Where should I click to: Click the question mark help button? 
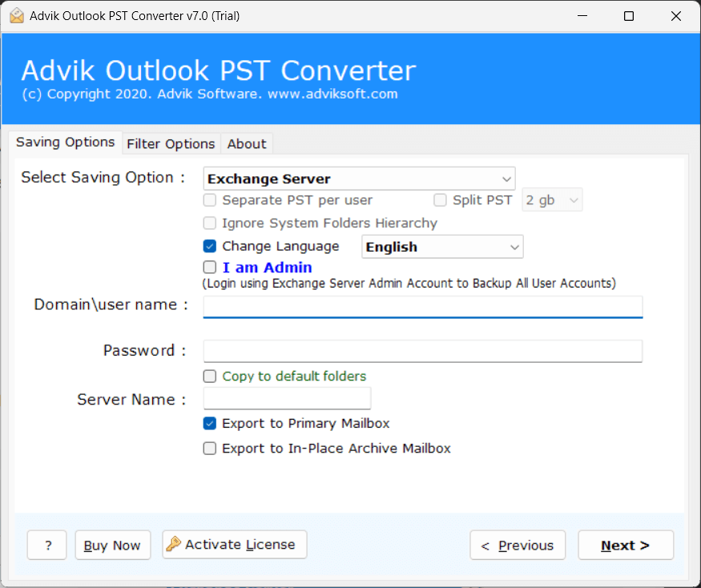pyautogui.click(x=47, y=545)
